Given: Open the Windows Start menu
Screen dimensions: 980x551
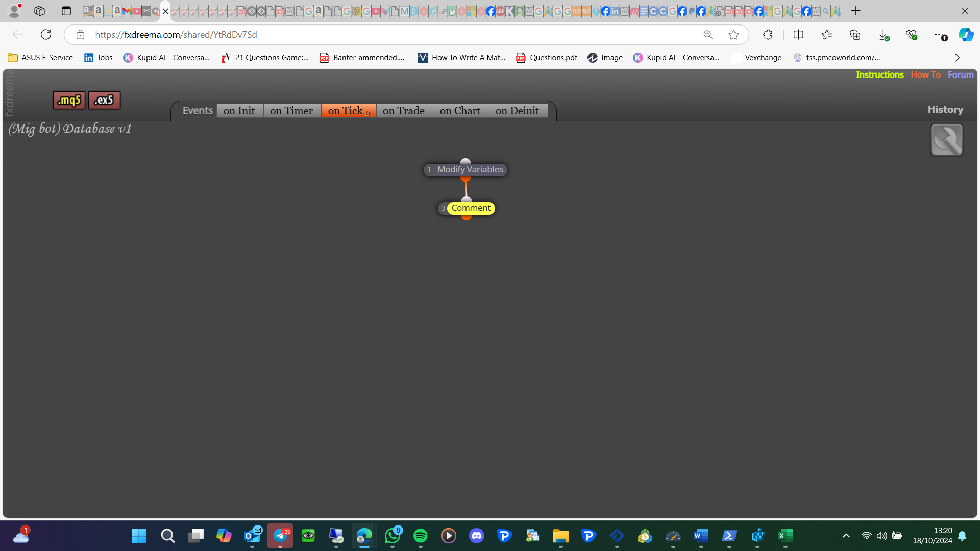Looking at the screenshot, I should pyautogui.click(x=139, y=536).
